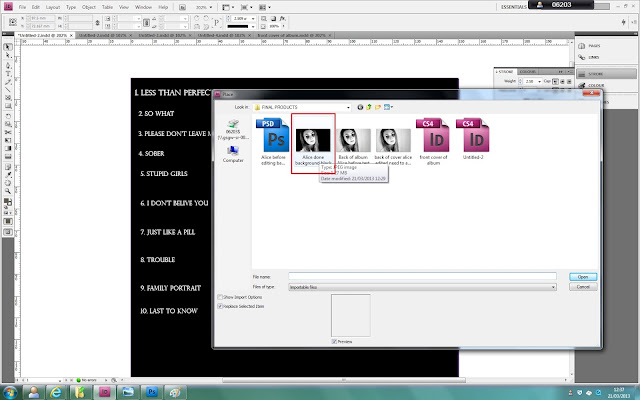Viewport: 640px width, 400px height.
Task: Go to last folder visited in Place dialog
Action: (360, 107)
